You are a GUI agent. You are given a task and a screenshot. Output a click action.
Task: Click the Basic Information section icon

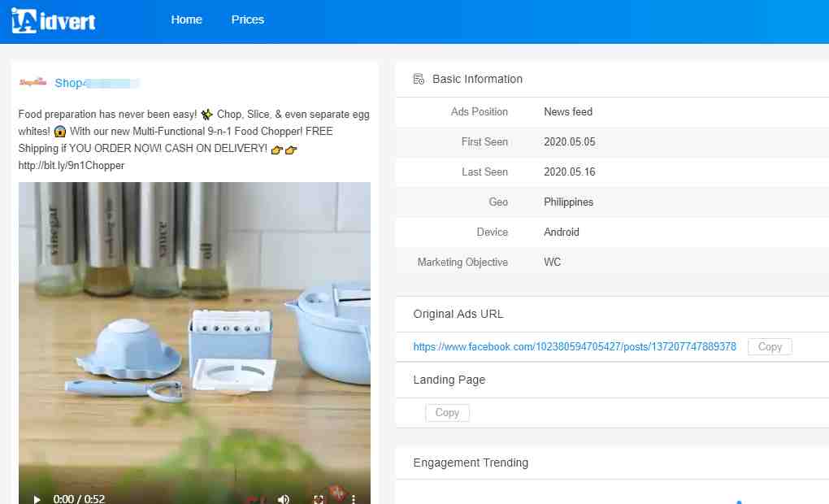coord(419,80)
